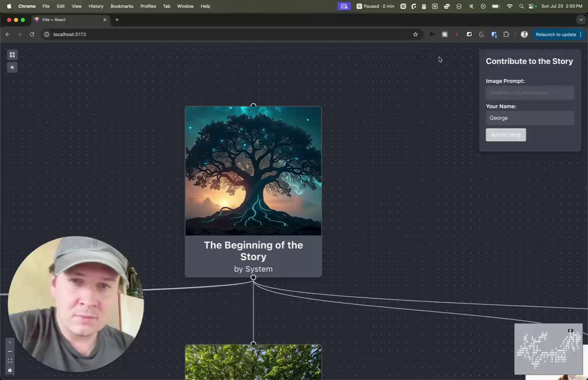Select the Vite + React tab
Image resolution: width=588 pixels, height=380 pixels.
(x=69, y=20)
